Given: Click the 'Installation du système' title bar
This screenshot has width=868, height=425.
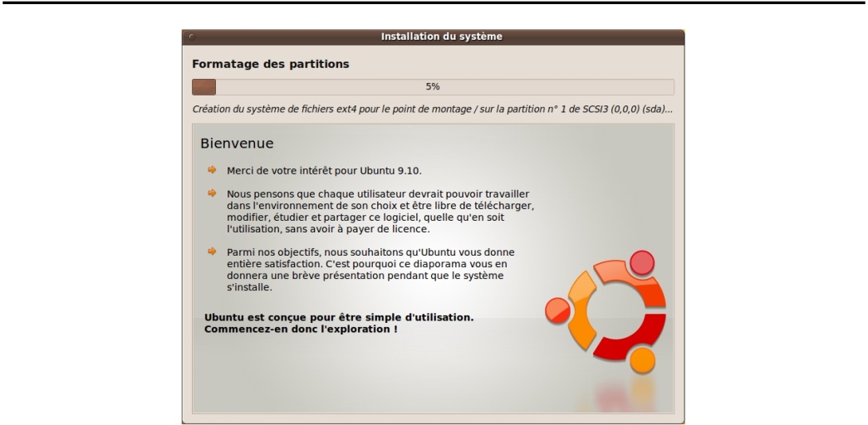Looking at the screenshot, I should click(441, 37).
